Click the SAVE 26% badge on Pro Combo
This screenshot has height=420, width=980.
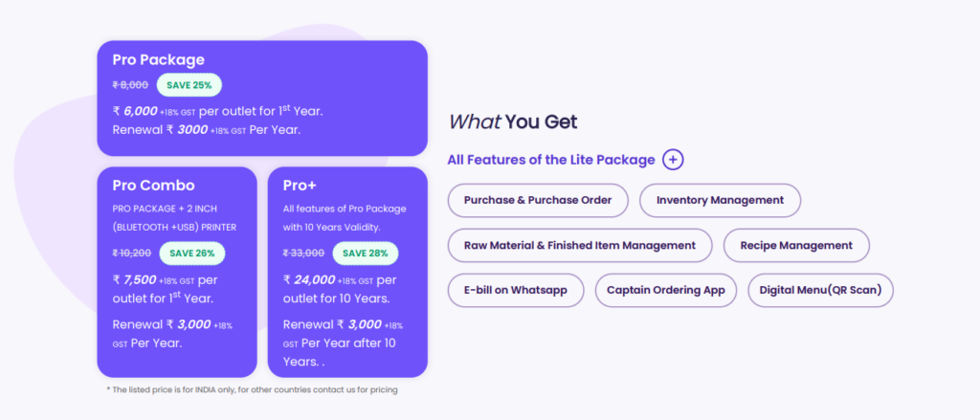pos(192,254)
